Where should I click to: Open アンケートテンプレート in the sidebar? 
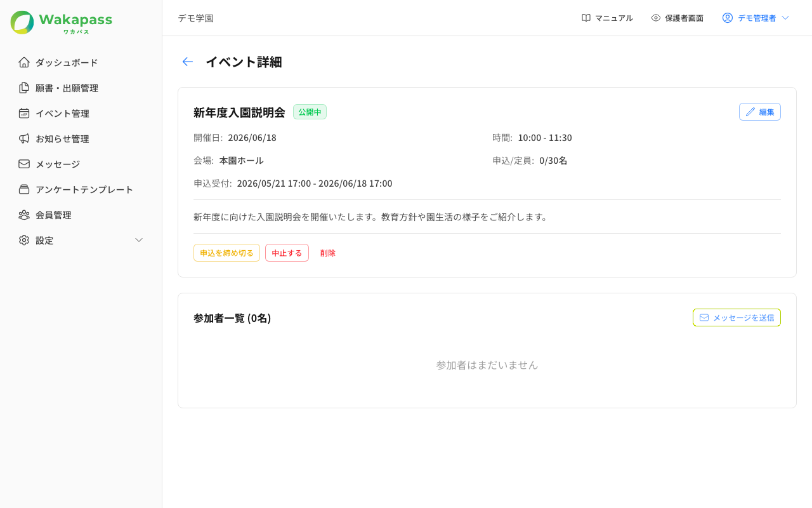click(x=81, y=189)
